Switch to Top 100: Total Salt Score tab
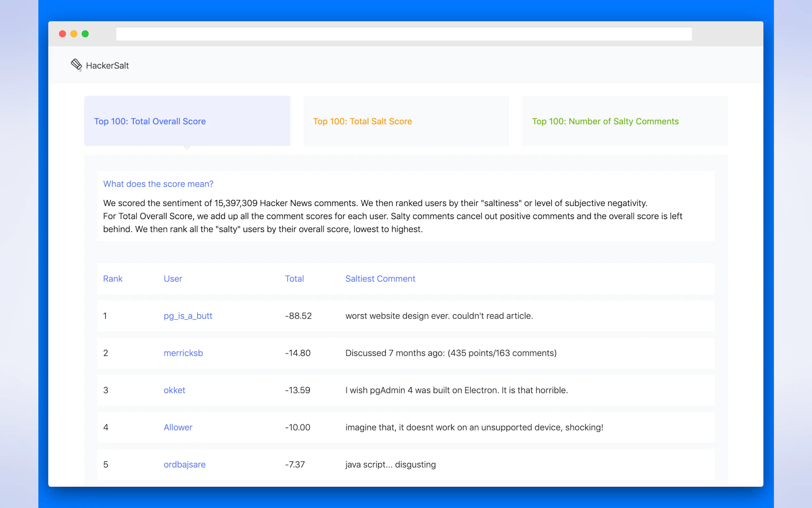 (362, 121)
